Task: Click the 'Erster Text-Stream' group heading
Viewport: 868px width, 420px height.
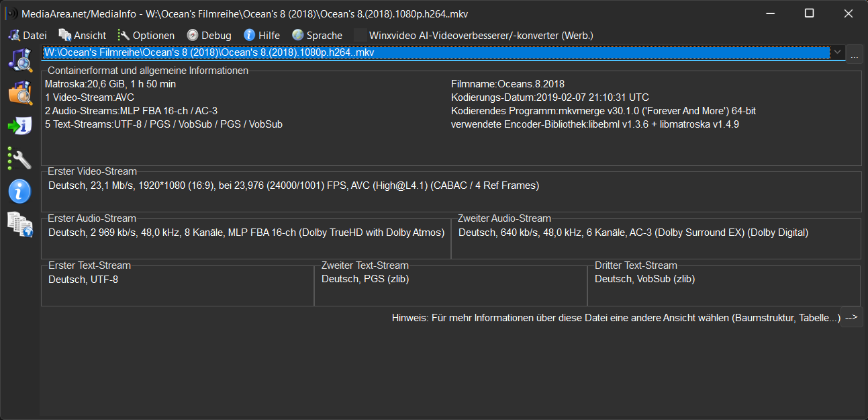Action: pyautogui.click(x=89, y=265)
